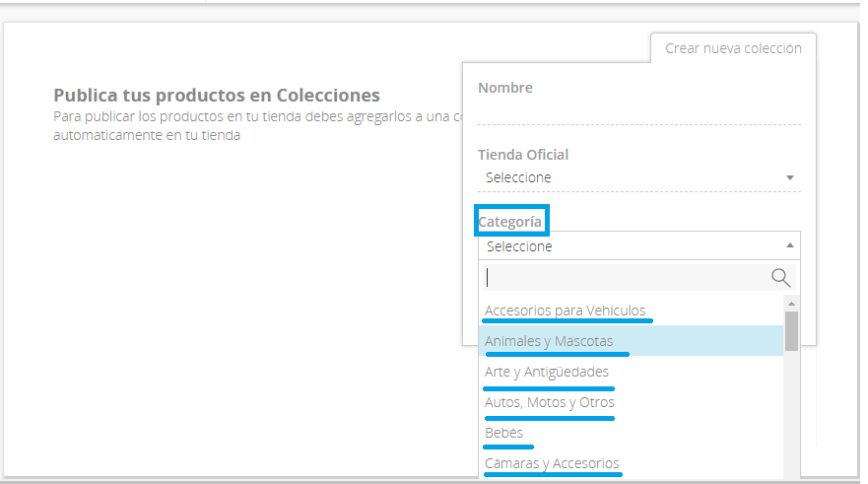Click the magnifier search icon
The width and height of the screenshot is (868, 484).
pos(780,277)
